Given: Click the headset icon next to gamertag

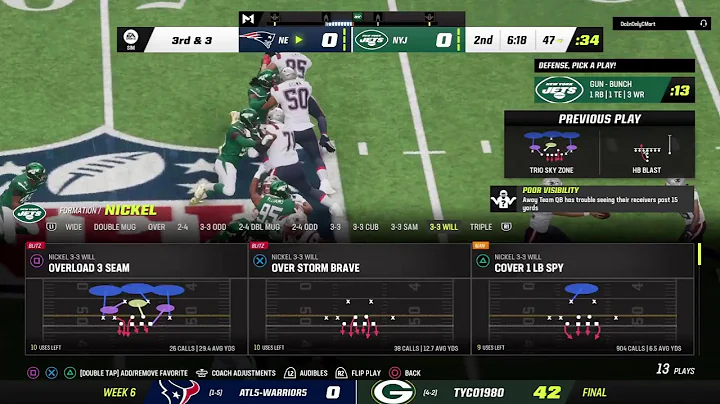Looking at the screenshot, I should click(703, 23).
